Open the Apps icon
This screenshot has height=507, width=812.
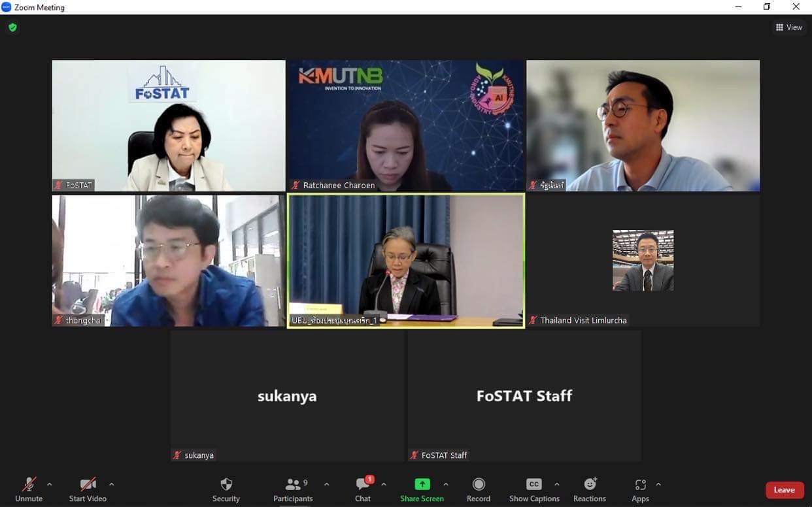tap(640, 484)
